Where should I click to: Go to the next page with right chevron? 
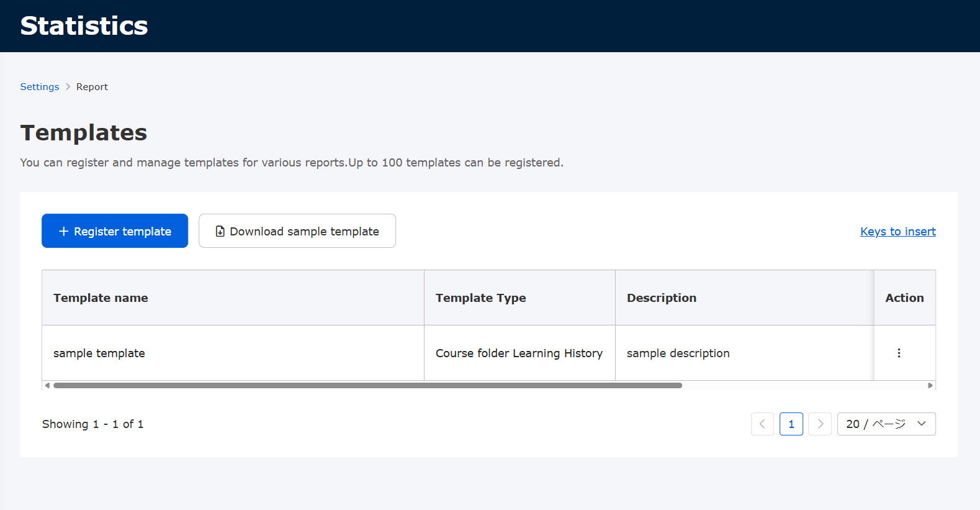[820, 424]
